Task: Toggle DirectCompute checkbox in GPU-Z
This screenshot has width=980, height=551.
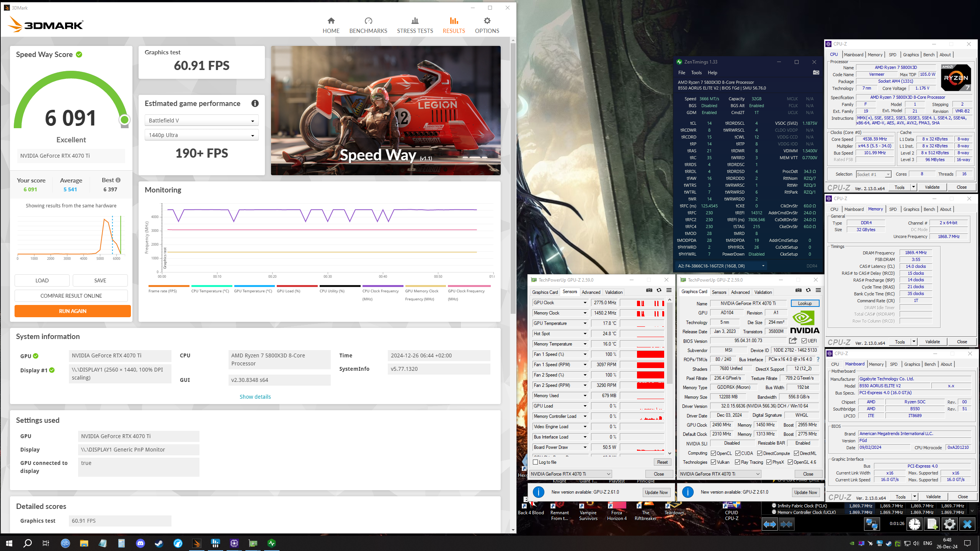Action: pos(759,453)
